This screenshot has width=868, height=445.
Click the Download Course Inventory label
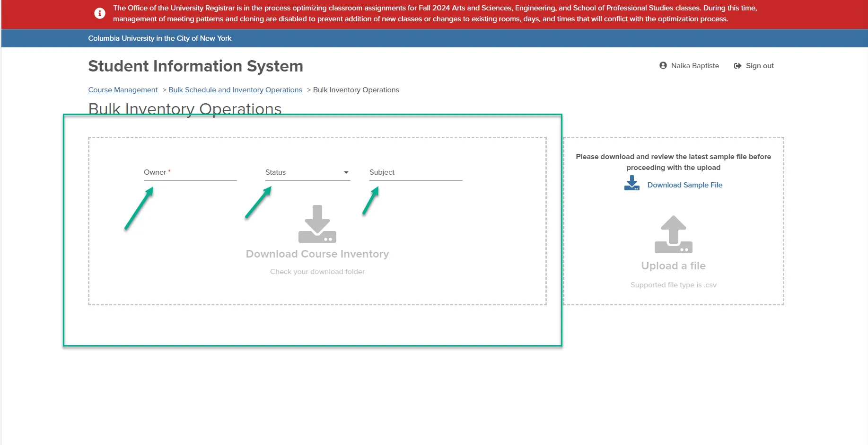[317, 254]
